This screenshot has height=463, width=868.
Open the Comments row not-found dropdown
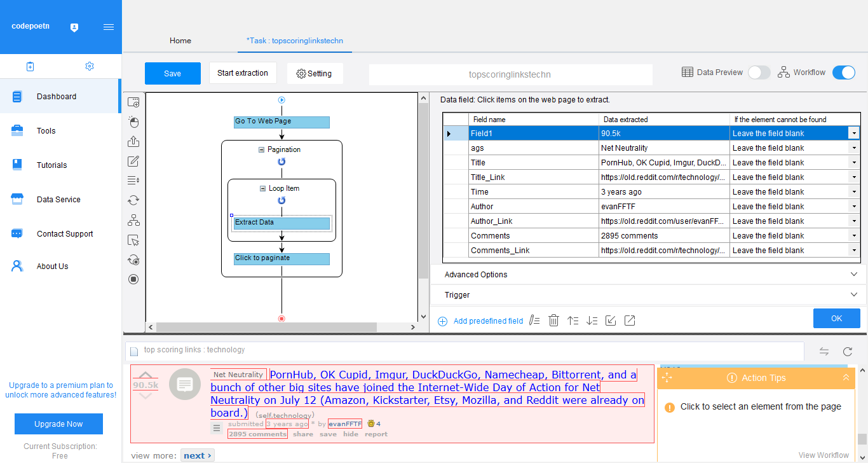pos(854,236)
